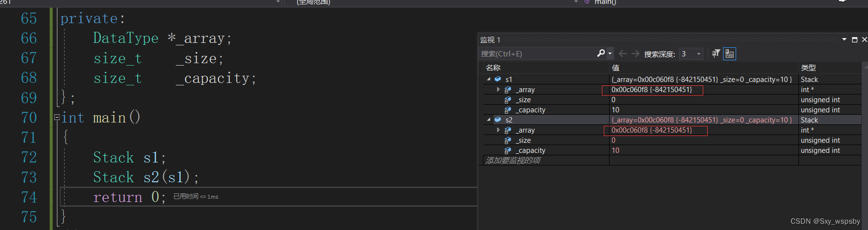Click s1 _capacity value 10

[x=615, y=110]
